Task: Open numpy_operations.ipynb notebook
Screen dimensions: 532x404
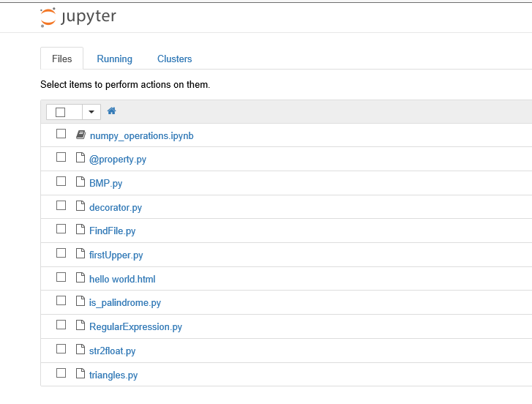Action: 142,135
